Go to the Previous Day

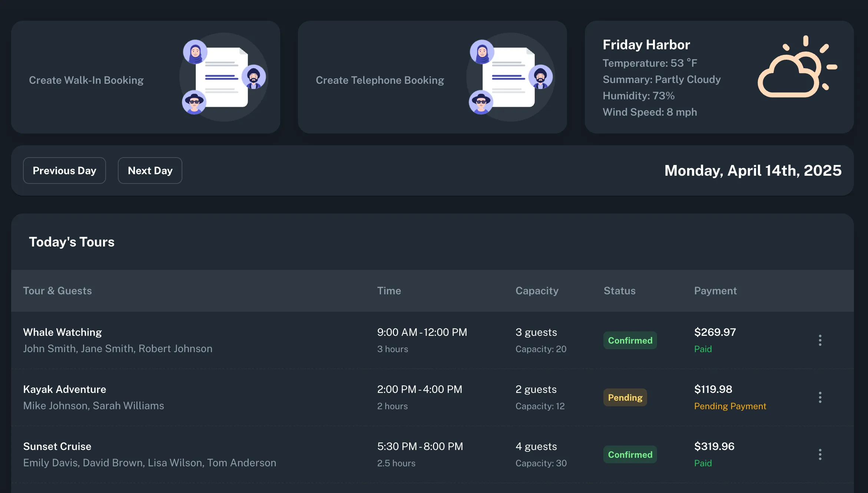click(64, 171)
